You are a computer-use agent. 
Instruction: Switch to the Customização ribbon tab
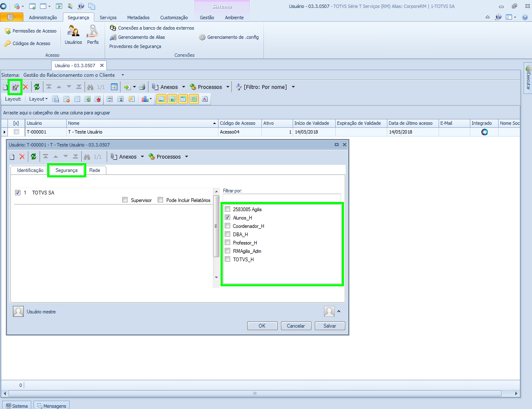tap(174, 18)
